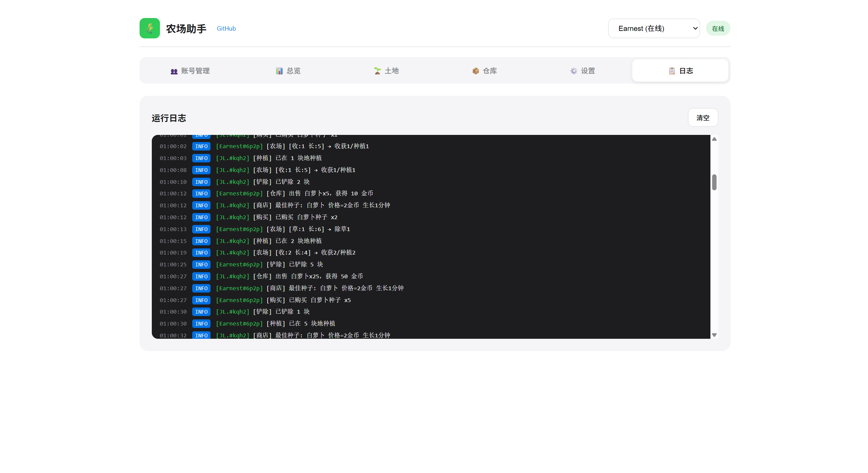Click the green farm assistant logo icon
Viewport: 868px width, 473px height.
[x=149, y=28]
